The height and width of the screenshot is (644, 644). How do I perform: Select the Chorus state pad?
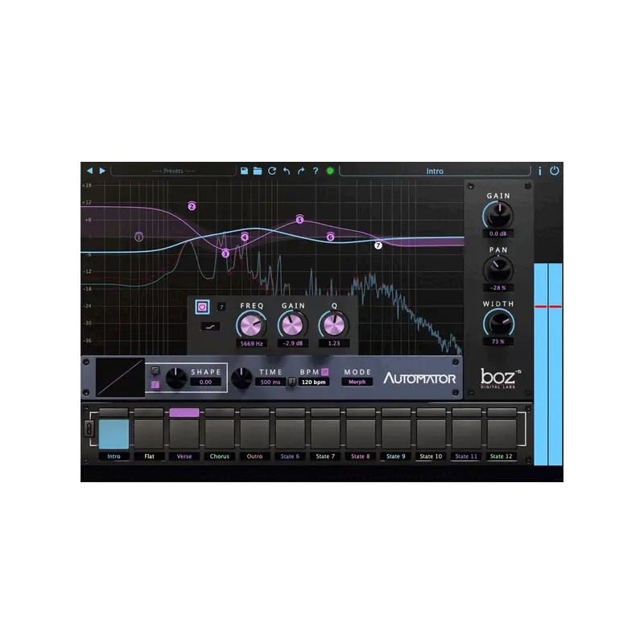tap(219, 434)
